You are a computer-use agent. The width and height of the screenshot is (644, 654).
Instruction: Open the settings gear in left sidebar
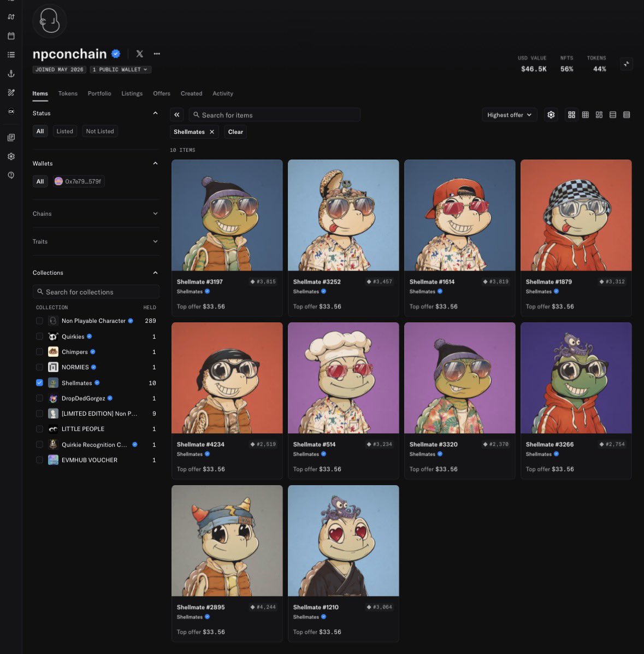pos(11,156)
